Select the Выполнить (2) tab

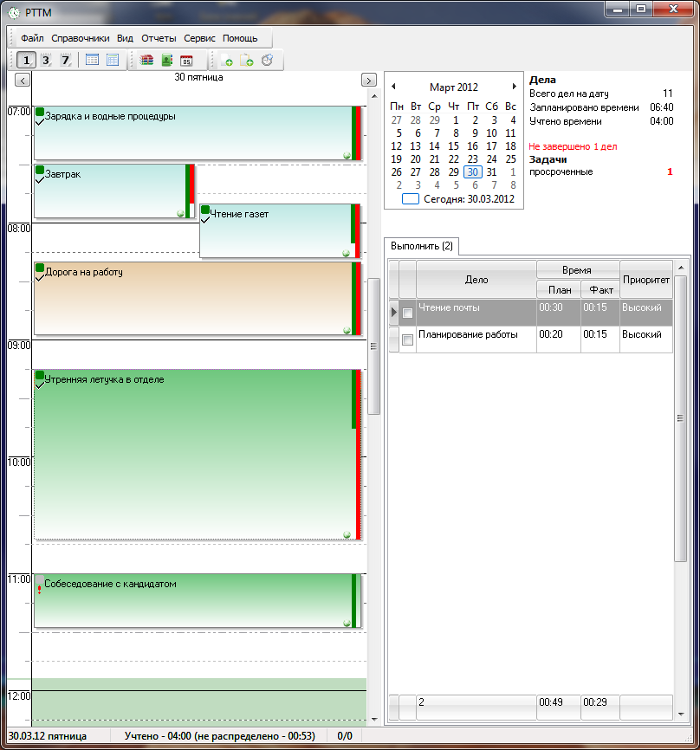[x=422, y=247]
